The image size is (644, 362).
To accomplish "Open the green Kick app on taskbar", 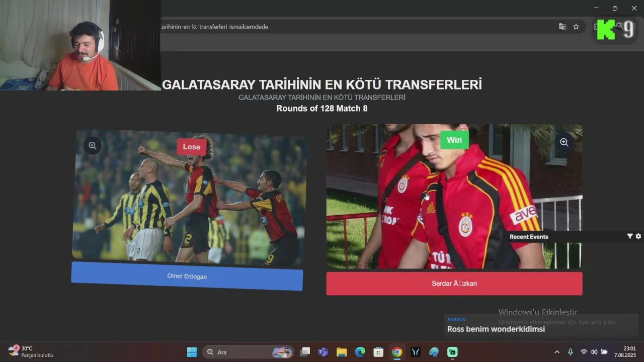I will [x=452, y=352].
